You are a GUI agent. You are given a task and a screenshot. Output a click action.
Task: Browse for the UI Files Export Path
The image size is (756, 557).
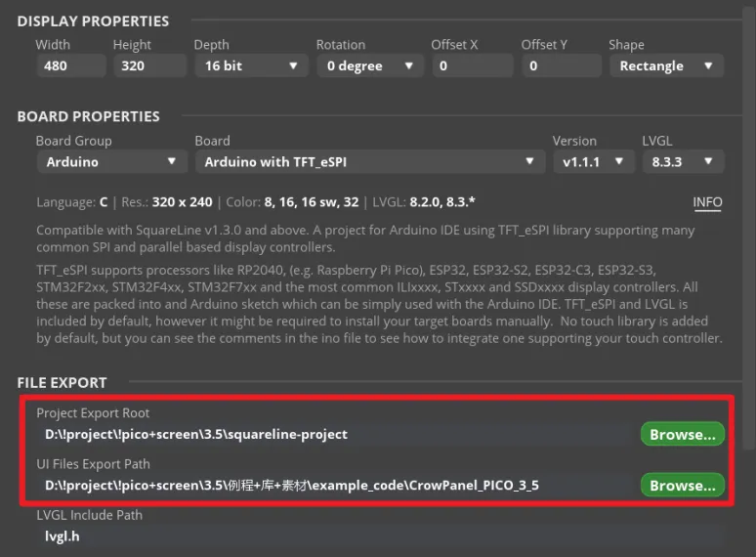pyautogui.click(x=682, y=485)
